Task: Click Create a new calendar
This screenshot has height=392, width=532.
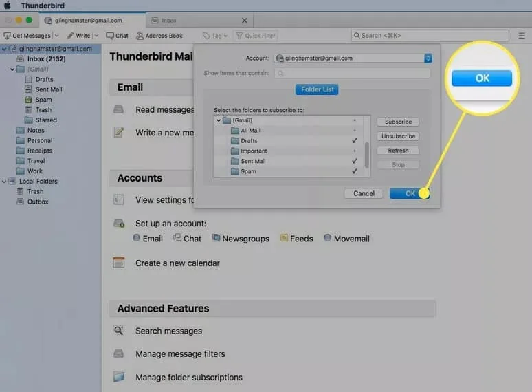Action: [x=177, y=263]
